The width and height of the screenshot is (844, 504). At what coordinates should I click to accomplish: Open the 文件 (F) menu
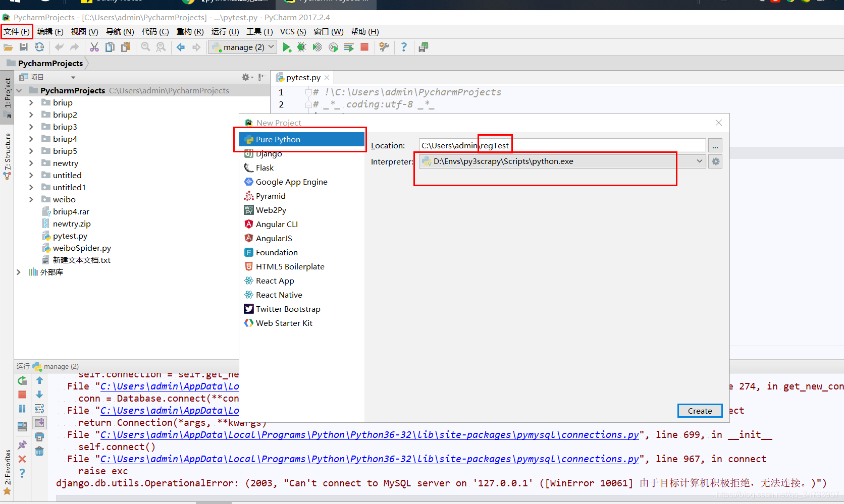17,32
